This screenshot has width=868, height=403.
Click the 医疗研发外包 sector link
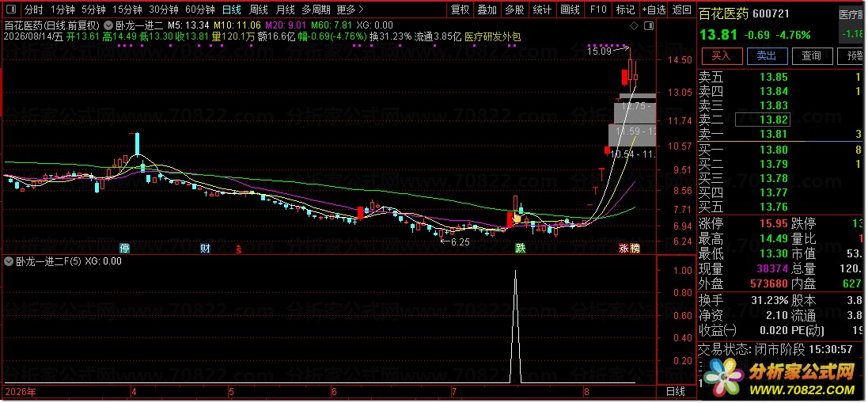(492, 36)
